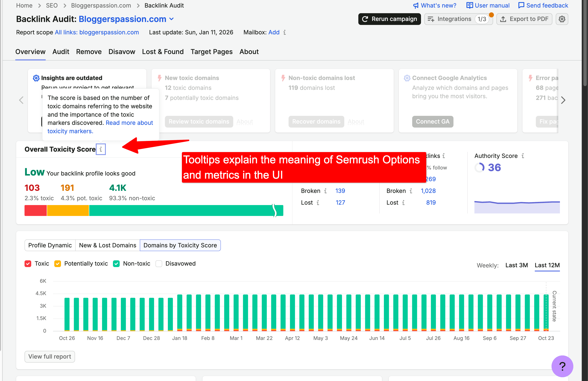
Task: Select New & Lost Domains chart tab
Action: point(107,245)
